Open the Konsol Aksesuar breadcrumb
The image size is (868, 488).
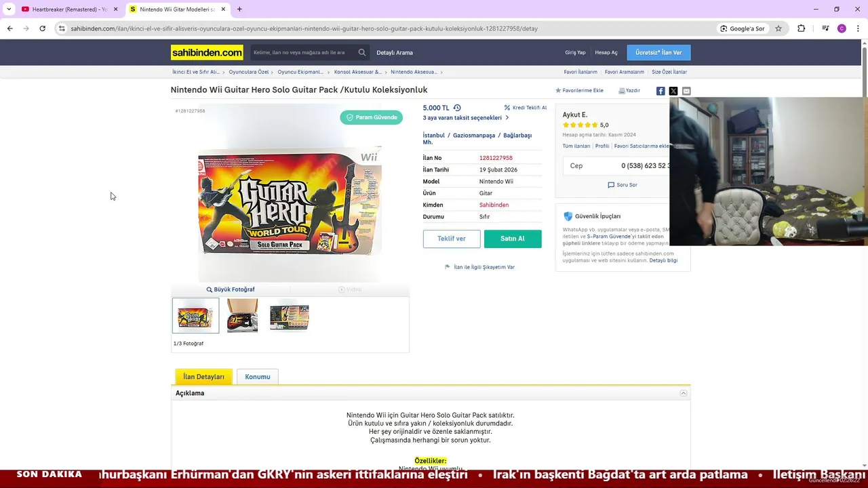[358, 72]
